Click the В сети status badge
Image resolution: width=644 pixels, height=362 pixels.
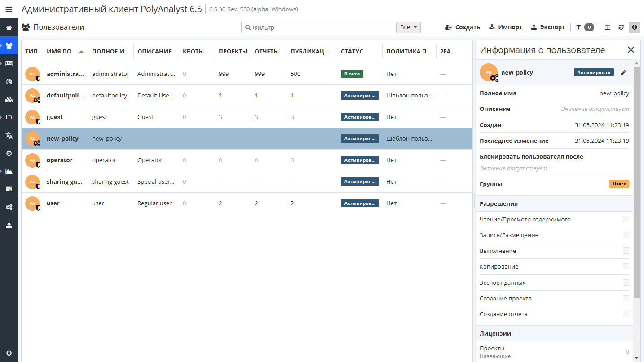[352, 74]
